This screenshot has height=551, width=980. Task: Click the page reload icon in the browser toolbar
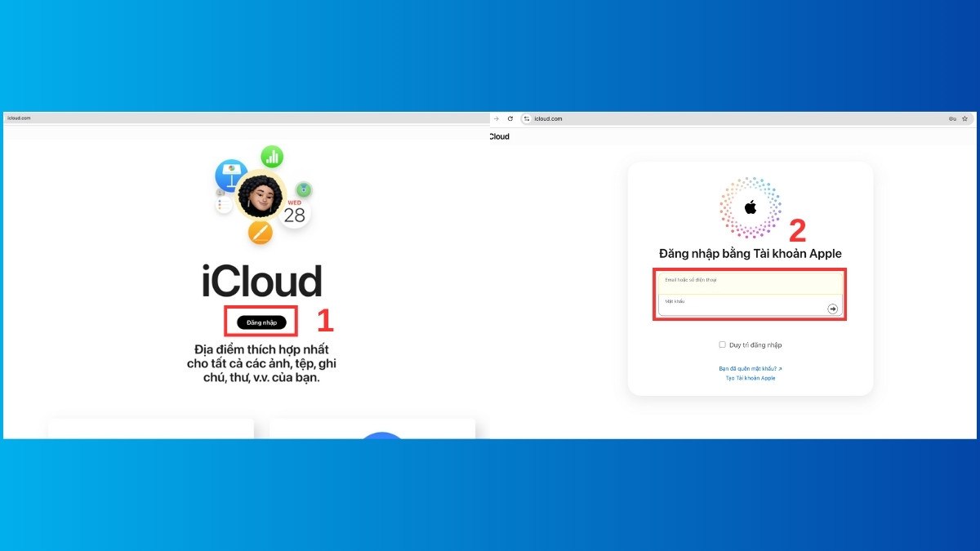point(510,118)
